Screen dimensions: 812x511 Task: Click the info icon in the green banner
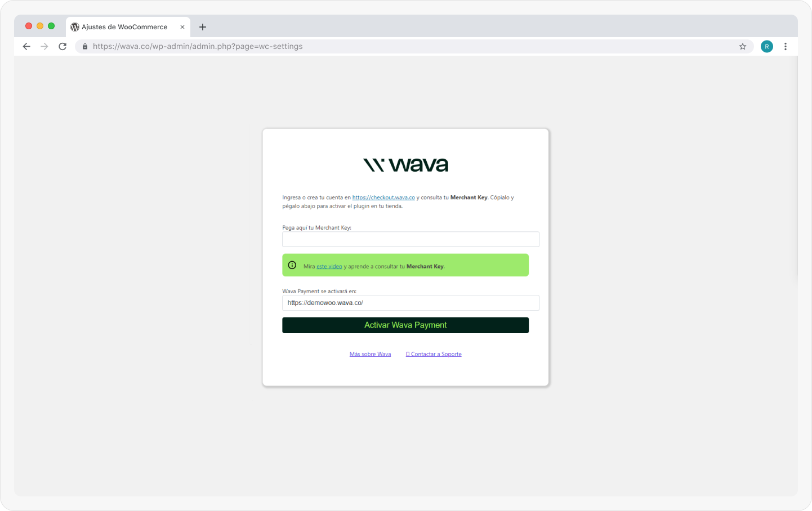point(292,265)
